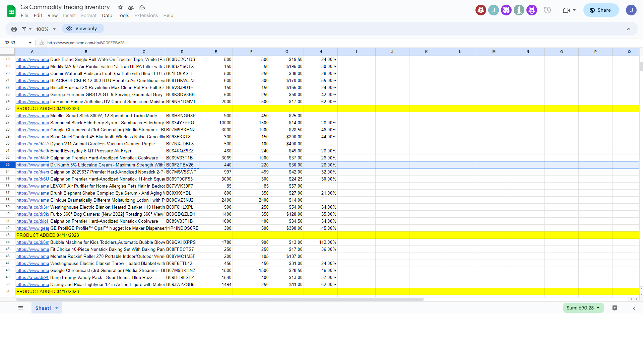Start a Meet call from camera icon
The height and width of the screenshot is (349, 644).
tap(566, 10)
